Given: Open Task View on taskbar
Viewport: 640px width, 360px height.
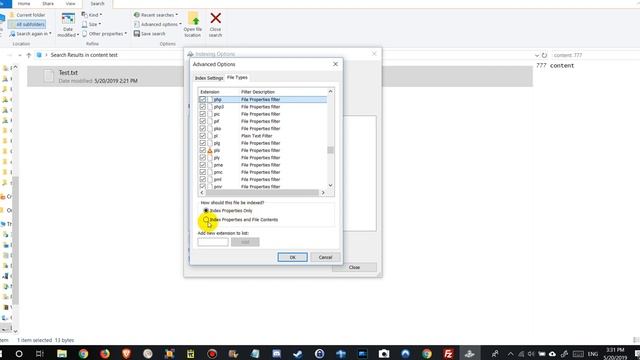Looking at the screenshot, I should coord(40,353).
